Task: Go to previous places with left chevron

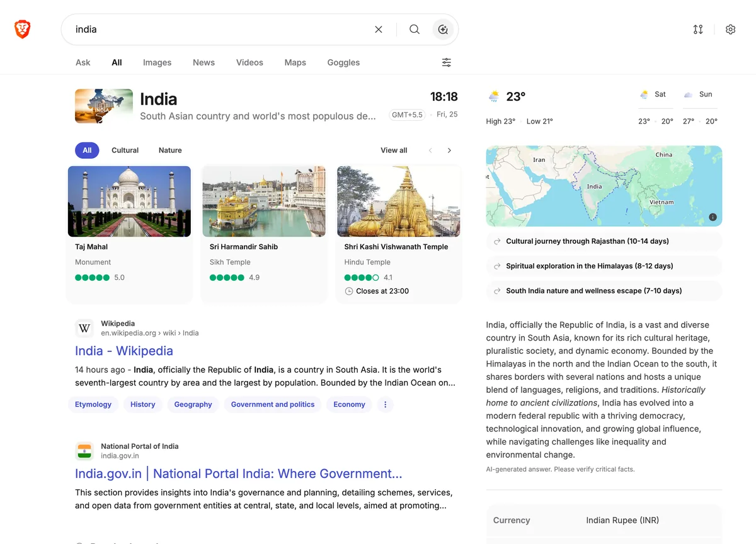Action: click(431, 150)
